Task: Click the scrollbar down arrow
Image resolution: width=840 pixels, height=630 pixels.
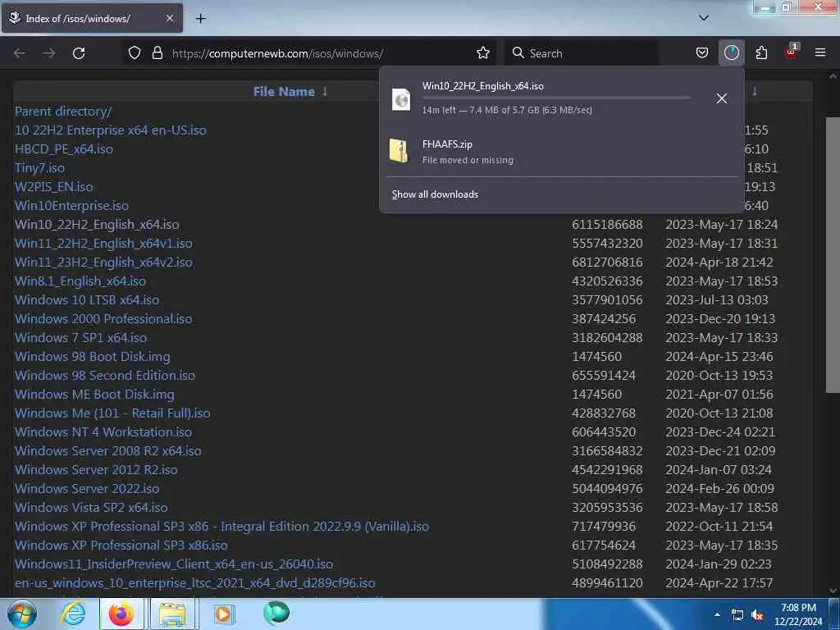Action: 833,591
